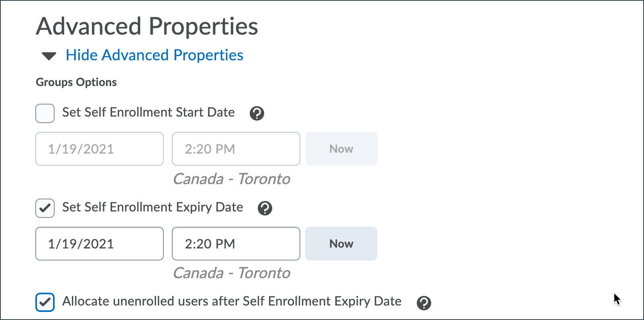Image resolution: width=644 pixels, height=320 pixels.
Task: Open the Expiry Date field showing 1/19/2021
Action: coord(100,244)
